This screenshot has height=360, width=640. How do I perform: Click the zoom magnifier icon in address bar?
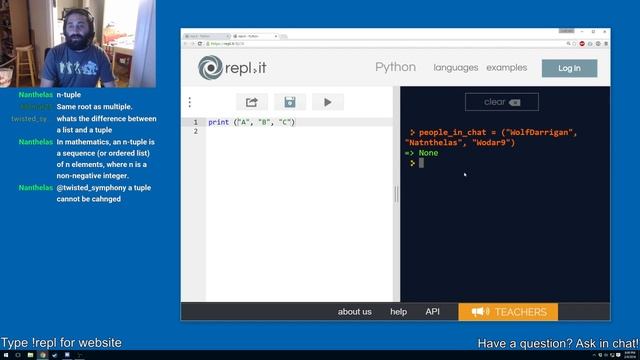(568, 44)
